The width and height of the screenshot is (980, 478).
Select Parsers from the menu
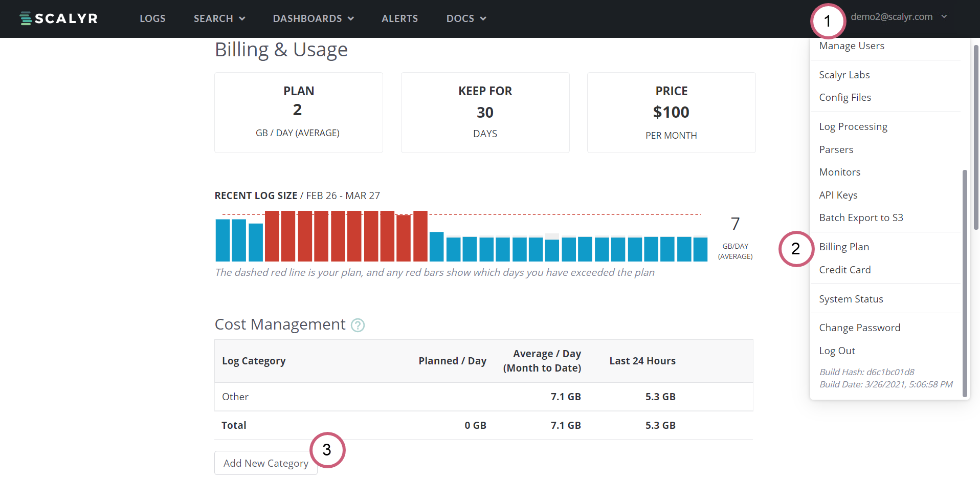tap(836, 149)
